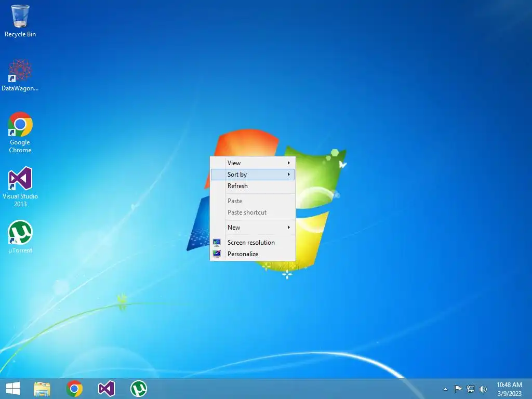Click the Screen resolution monitor icon
Image resolution: width=532 pixels, height=399 pixels.
click(x=217, y=242)
